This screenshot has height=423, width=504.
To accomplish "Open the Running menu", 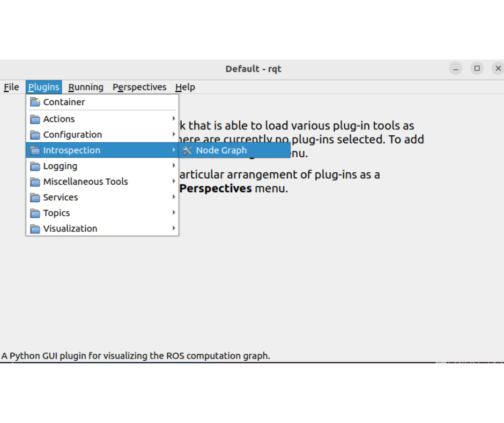I will [86, 87].
